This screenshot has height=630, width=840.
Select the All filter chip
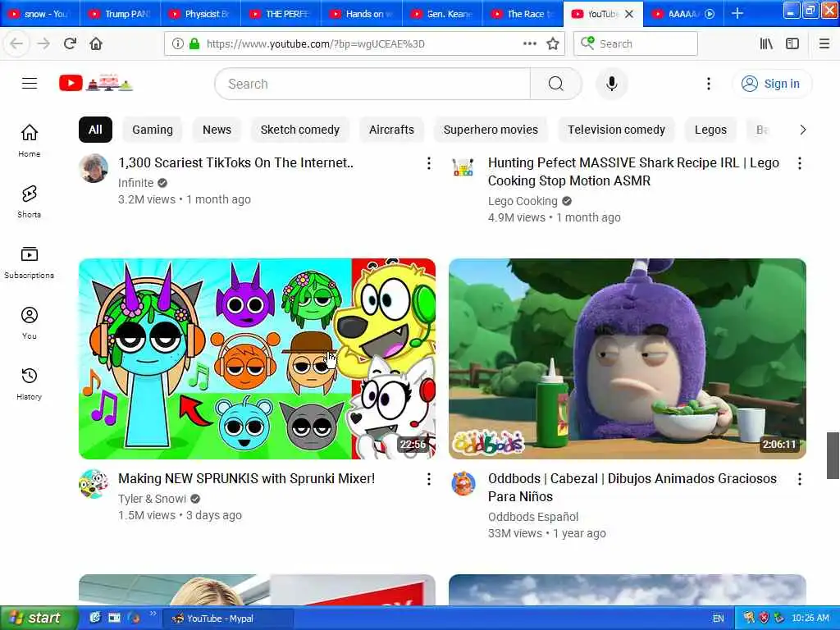click(x=95, y=130)
